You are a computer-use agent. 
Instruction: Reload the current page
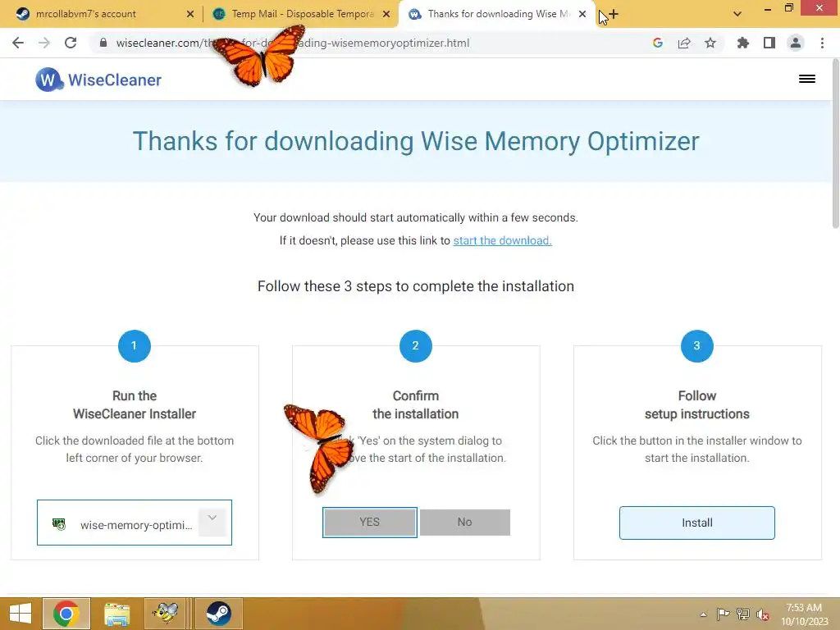point(71,43)
